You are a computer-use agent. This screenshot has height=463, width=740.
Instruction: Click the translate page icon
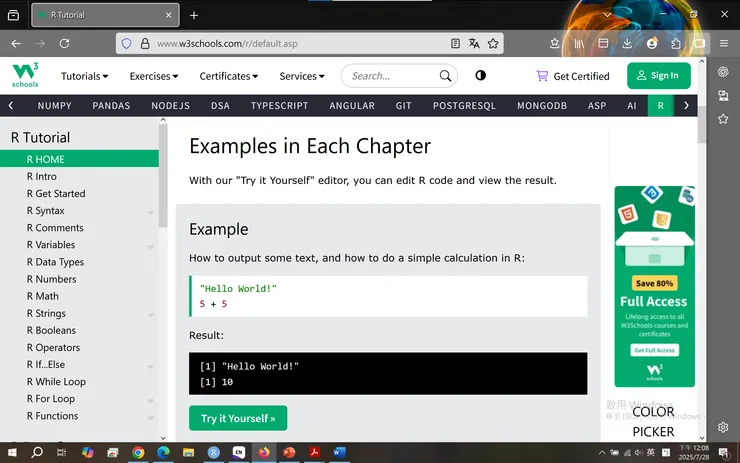pyautogui.click(x=474, y=43)
